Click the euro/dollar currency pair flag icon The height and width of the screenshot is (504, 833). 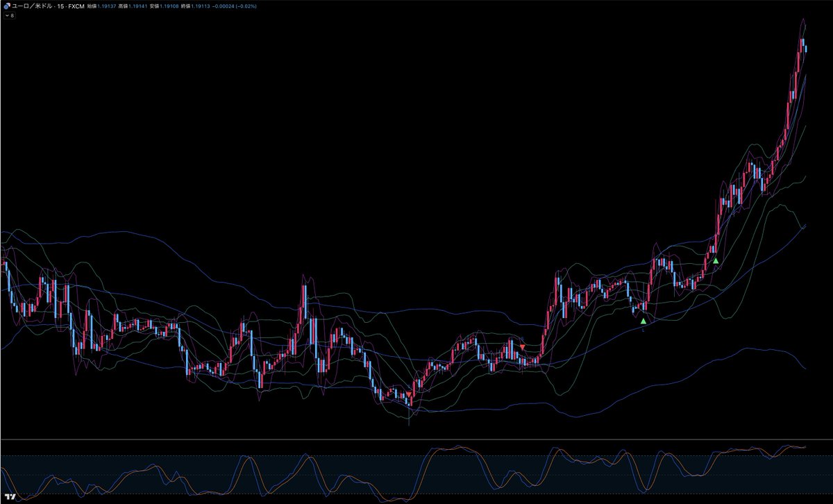click(x=7, y=5)
